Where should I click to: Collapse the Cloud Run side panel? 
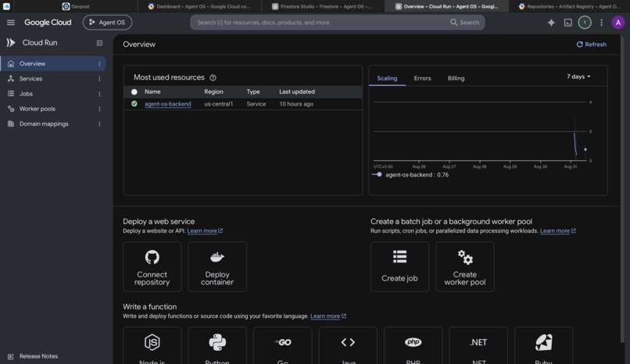tap(99, 43)
